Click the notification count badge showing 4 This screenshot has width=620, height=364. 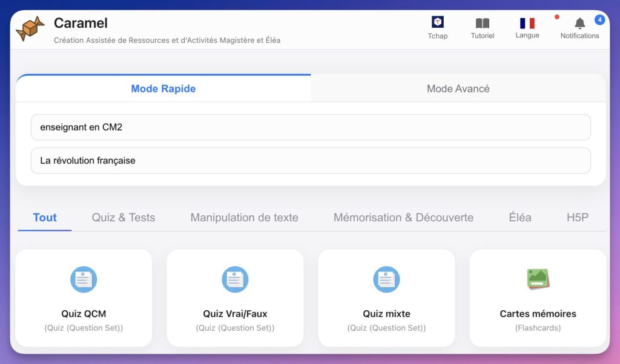pos(599,20)
